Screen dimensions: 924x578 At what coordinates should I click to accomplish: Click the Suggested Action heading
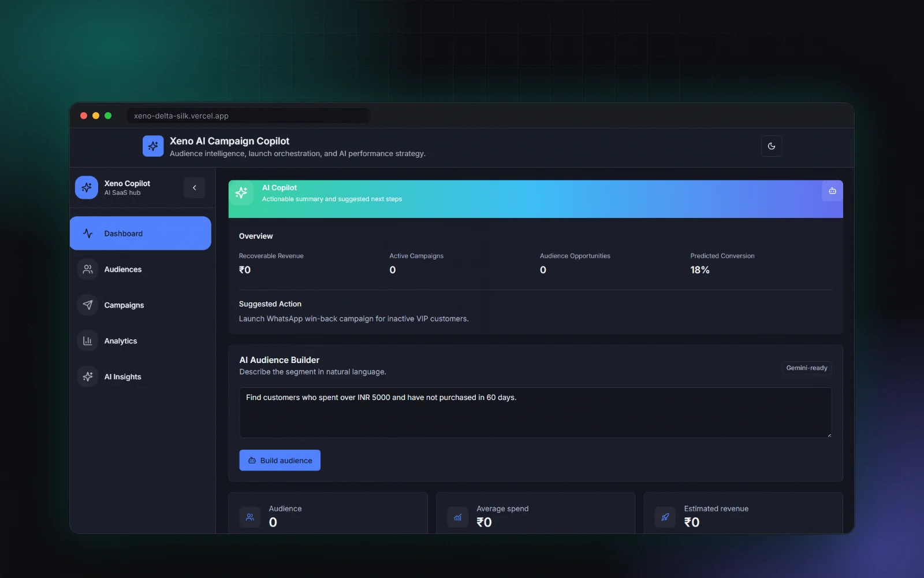270,304
